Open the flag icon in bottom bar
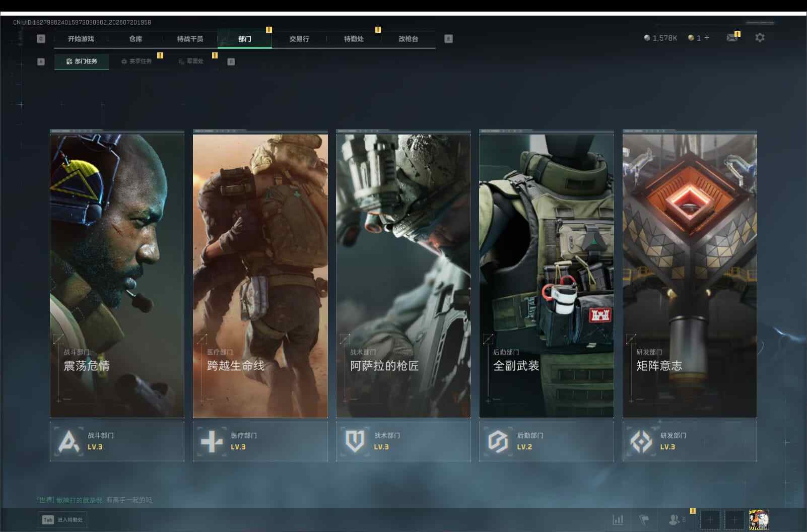Screen dimensions: 807x532 (644, 519)
